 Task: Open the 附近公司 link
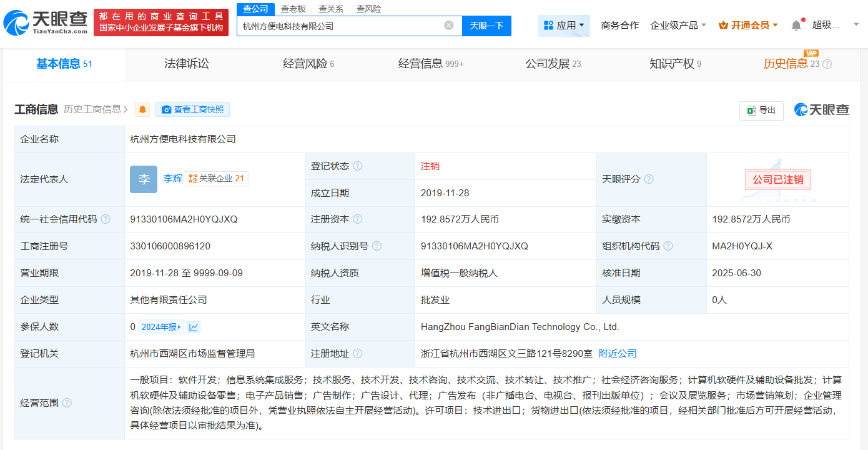pyautogui.click(x=618, y=354)
